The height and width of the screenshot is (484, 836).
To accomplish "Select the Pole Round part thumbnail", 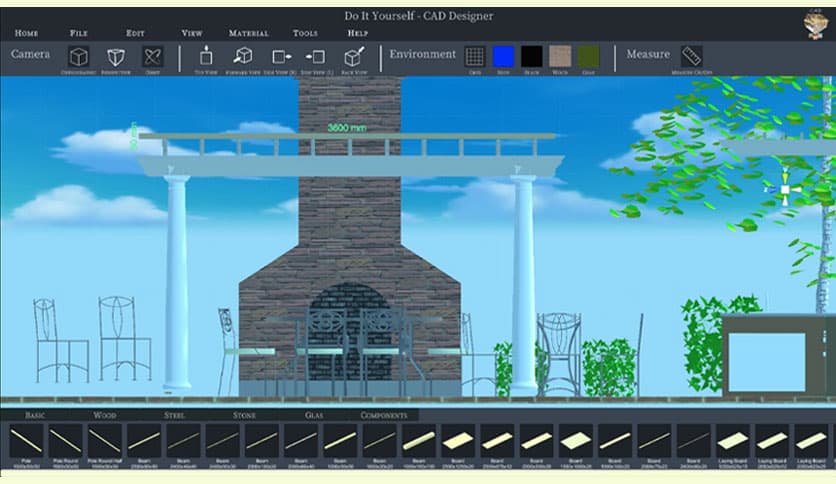I will [66, 441].
